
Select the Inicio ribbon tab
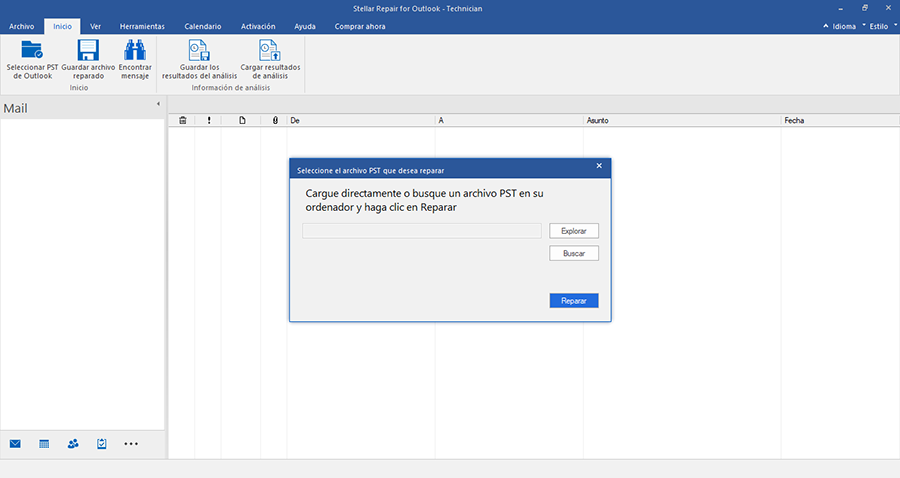point(63,26)
